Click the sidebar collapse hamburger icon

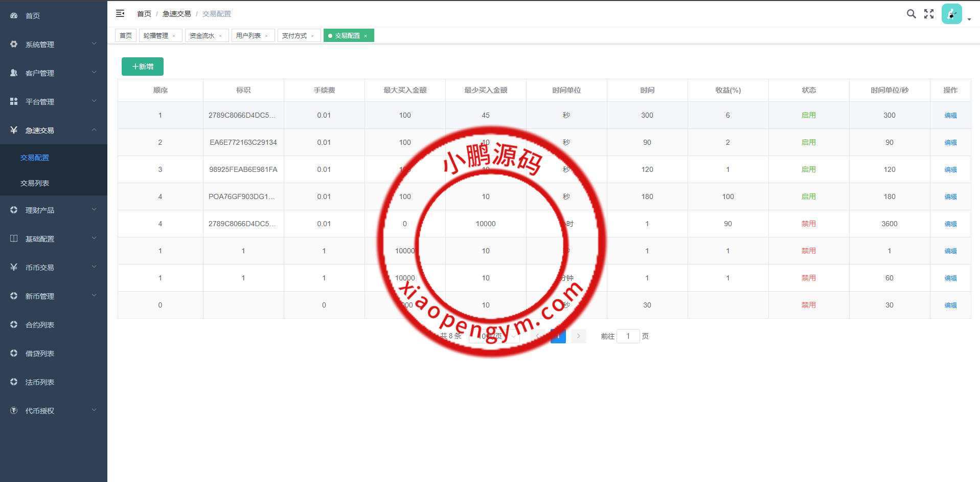coord(120,14)
